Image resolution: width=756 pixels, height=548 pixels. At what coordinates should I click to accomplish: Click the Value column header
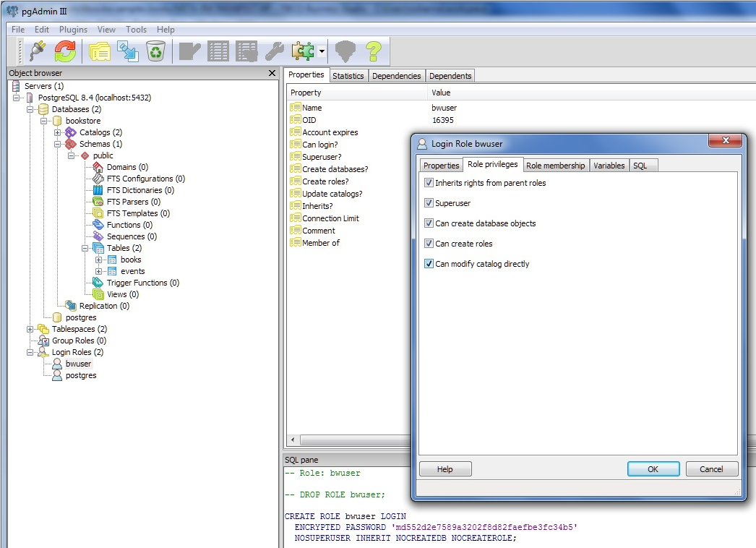441,93
